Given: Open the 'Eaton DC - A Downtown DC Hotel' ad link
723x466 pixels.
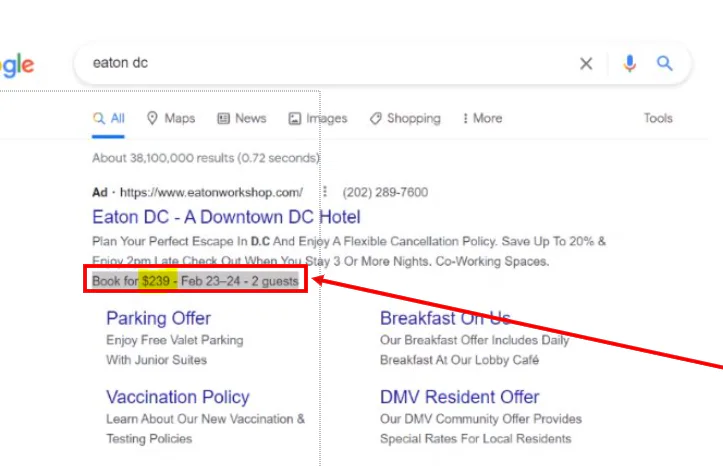Looking at the screenshot, I should [226, 217].
